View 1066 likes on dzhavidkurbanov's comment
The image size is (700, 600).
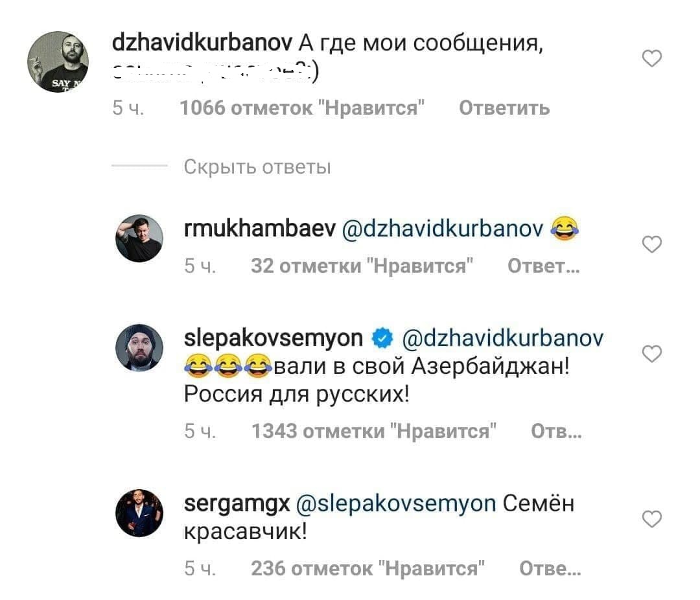(302, 108)
